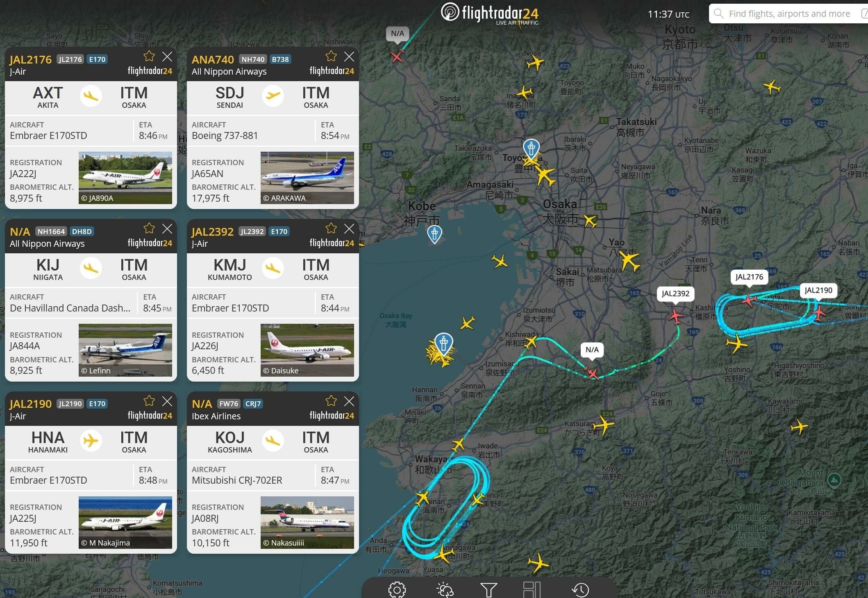Click the DH8D aircraft type badge
This screenshot has width=868, height=598.
[82, 232]
